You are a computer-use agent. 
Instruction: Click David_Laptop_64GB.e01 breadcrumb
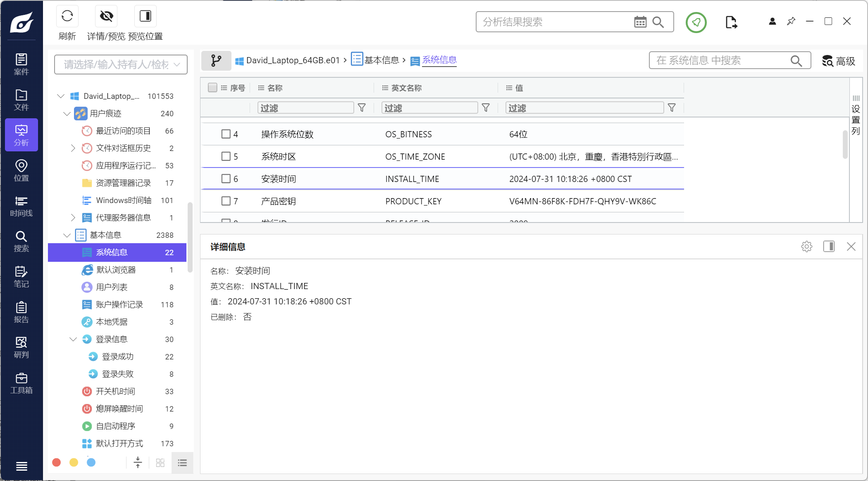coord(293,60)
